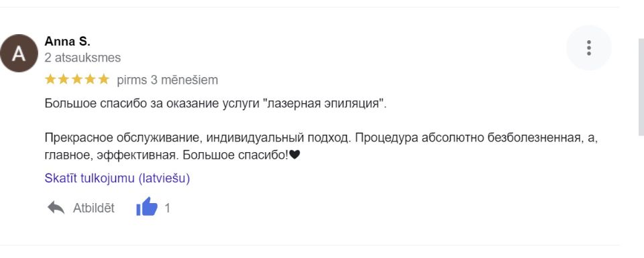Click the review line starting 'Большое спасибо за оказание'
The image size is (644, 258).
(215, 103)
